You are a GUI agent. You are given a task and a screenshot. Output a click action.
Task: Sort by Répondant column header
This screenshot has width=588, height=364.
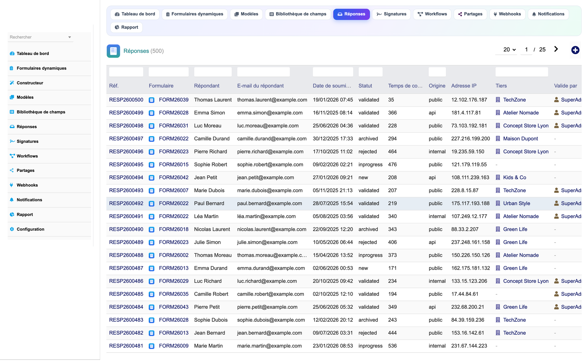click(207, 86)
